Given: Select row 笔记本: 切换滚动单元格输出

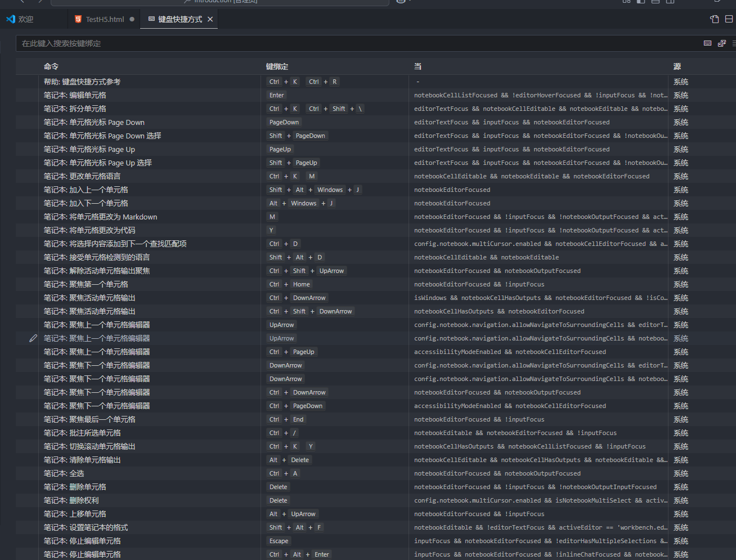Looking at the screenshot, I should 376,446.
